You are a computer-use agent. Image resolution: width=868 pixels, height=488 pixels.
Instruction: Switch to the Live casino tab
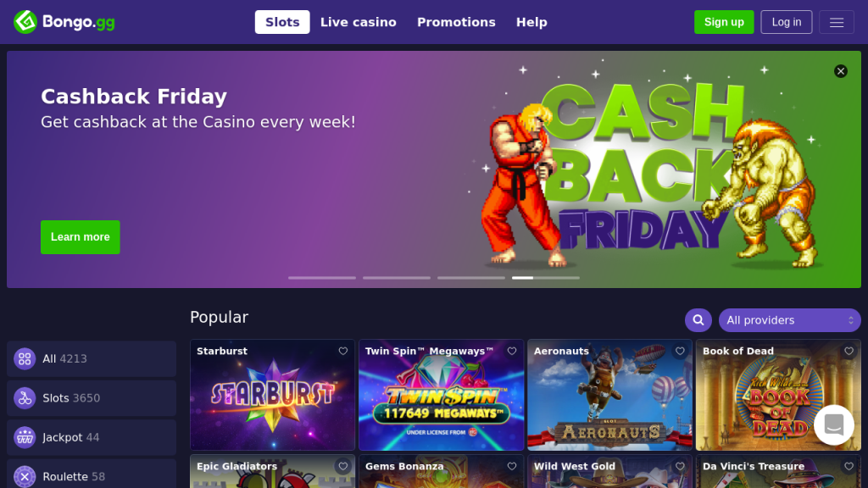(359, 22)
